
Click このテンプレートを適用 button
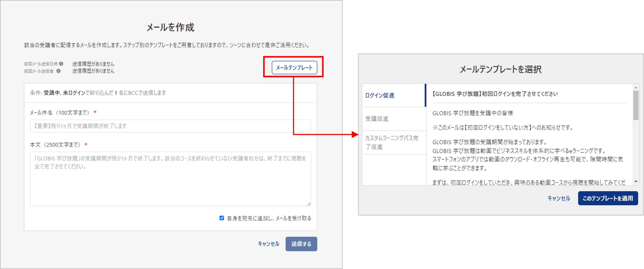tap(608, 198)
